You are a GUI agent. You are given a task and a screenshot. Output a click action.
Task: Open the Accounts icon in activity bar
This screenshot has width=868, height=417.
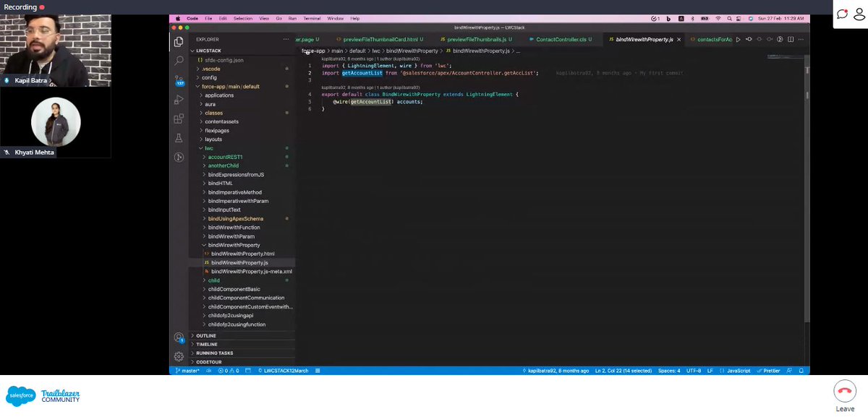[179, 338]
